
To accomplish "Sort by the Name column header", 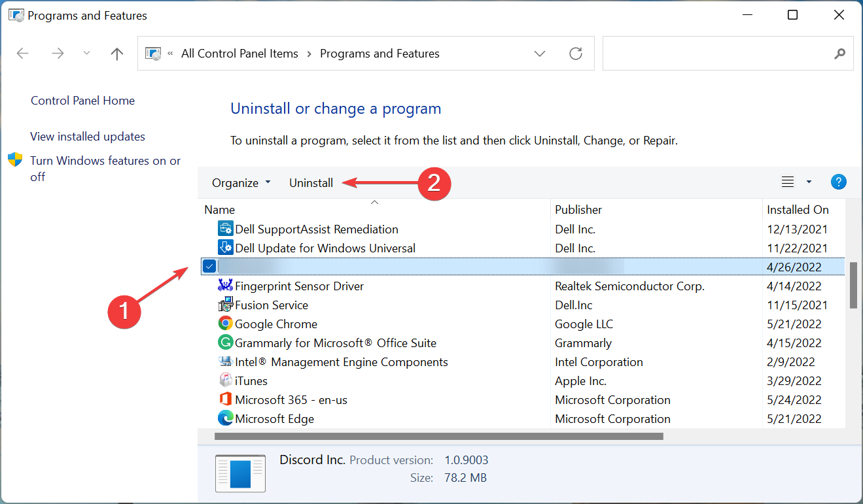I will pos(219,210).
